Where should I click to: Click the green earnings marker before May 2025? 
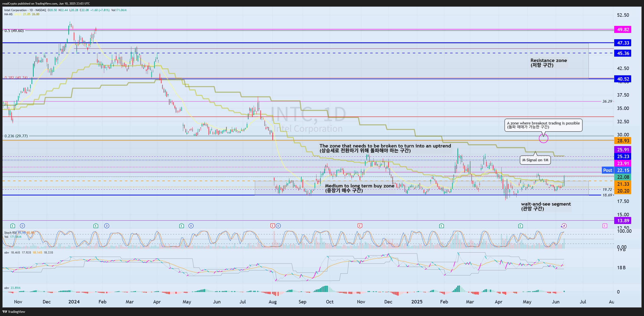coord(520,226)
